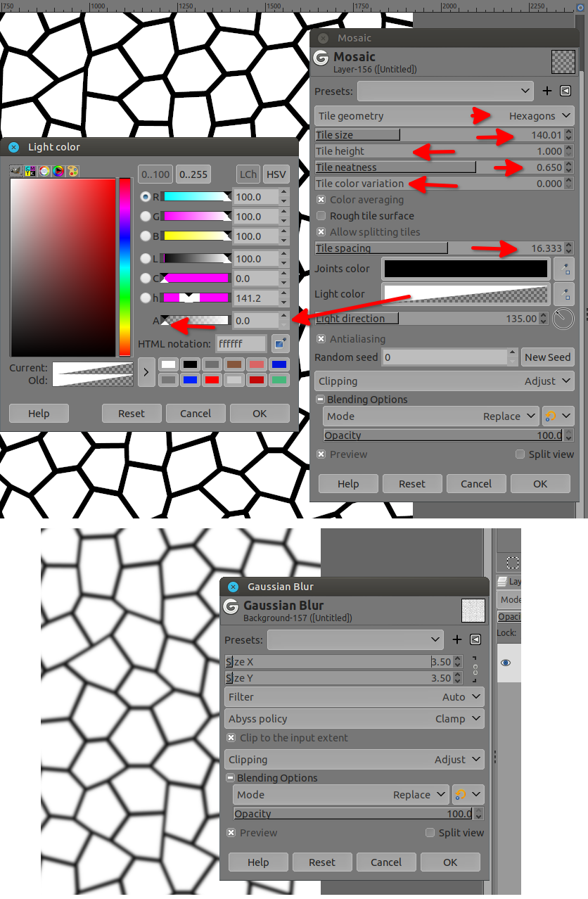Click the Gaussian Blur blend mode switch icon

click(468, 795)
